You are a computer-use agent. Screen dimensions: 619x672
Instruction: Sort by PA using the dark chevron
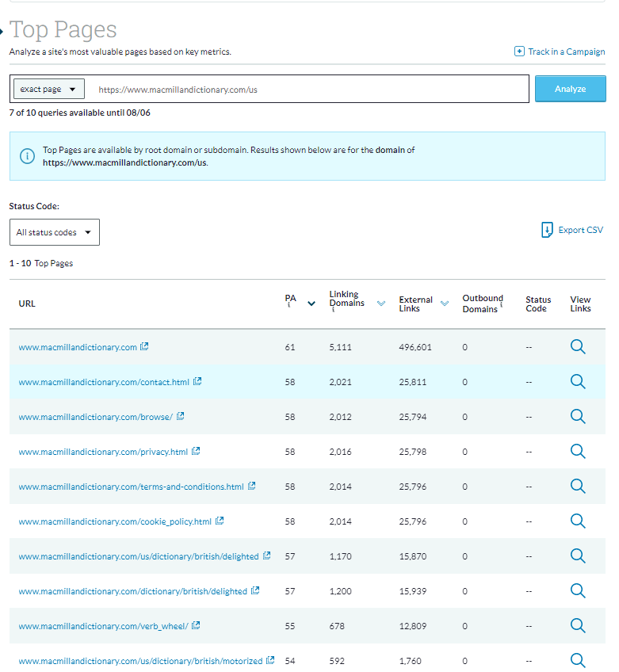point(311,304)
